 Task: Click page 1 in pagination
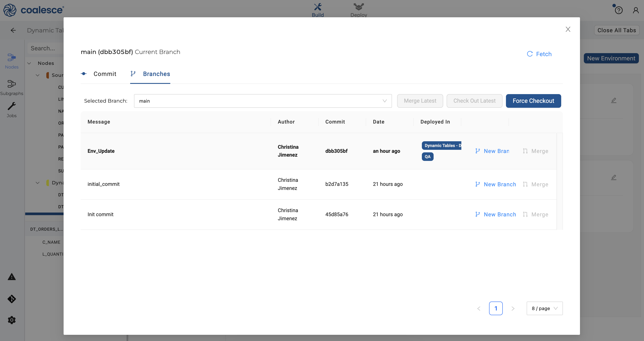tap(495, 308)
